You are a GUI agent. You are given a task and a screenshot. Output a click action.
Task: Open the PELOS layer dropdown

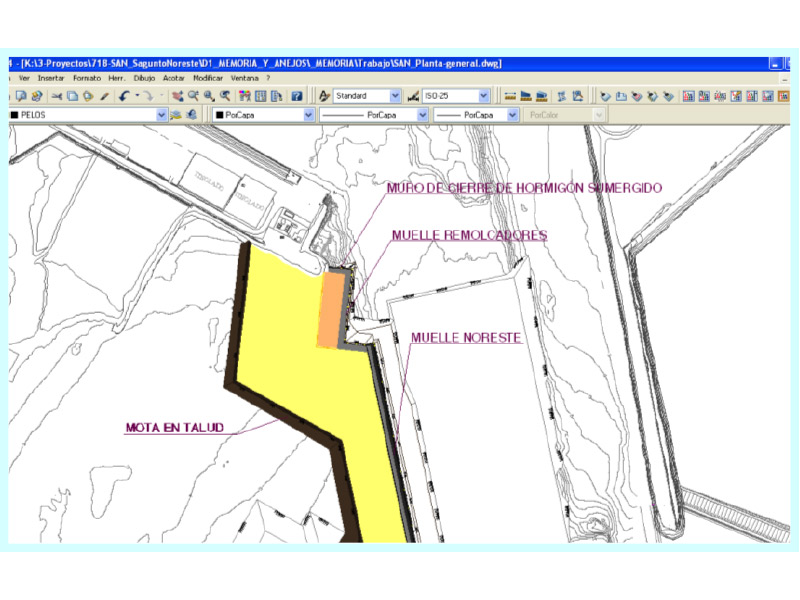(161, 115)
